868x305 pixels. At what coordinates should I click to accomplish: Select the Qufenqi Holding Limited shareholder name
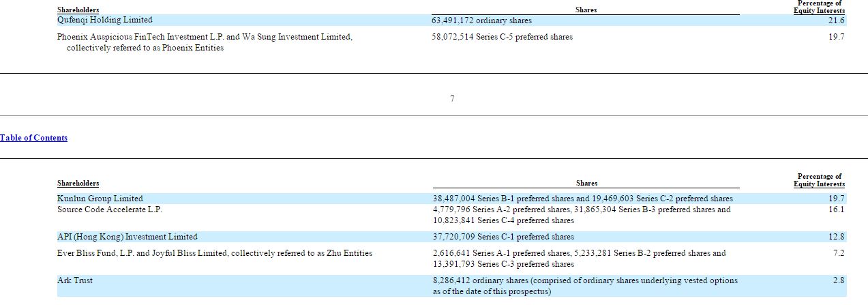tap(105, 20)
